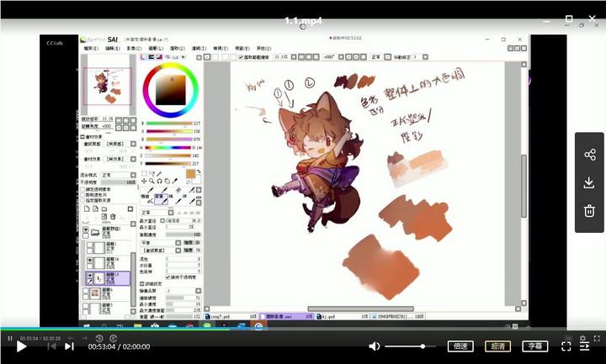Toggle 維持不透明度 checkbox
606x364 pixels.
point(167,277)
